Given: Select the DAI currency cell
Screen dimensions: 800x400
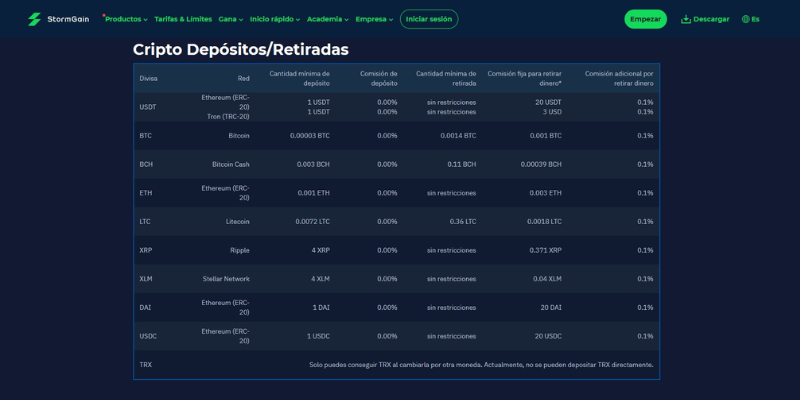Looking at the screenshot, I should 145,307.
